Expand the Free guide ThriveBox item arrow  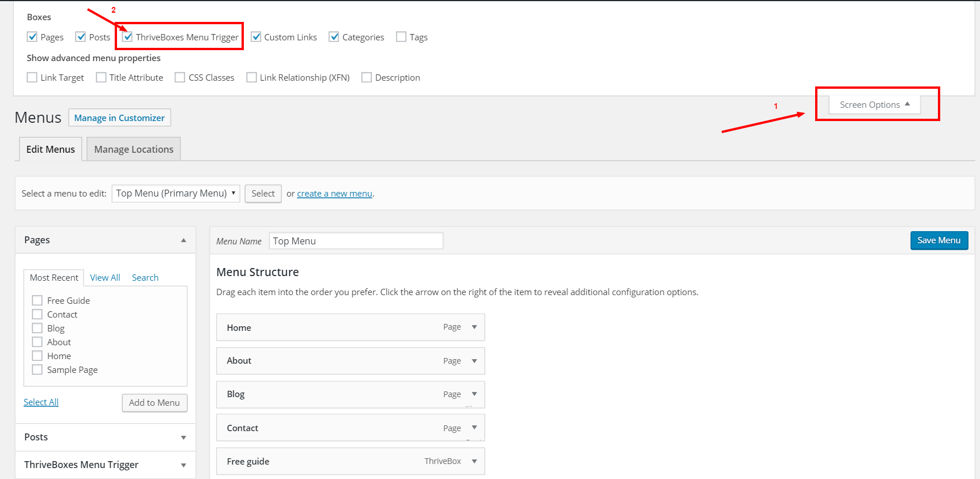pos(474,461)
